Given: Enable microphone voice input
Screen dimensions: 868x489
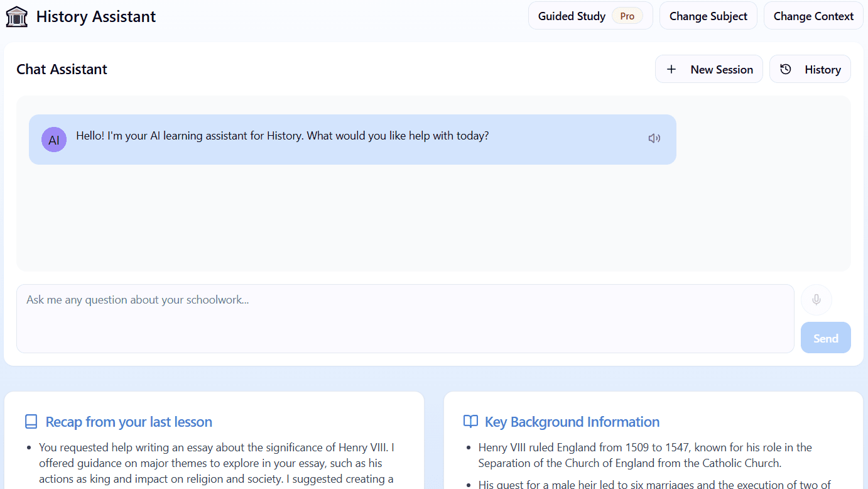Looking at the screenshot, I should [816, 300].
